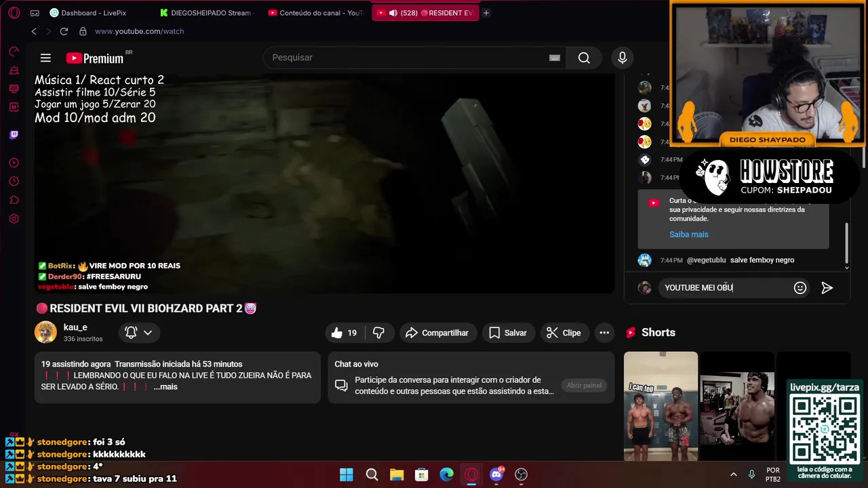Reload the page
The image size is (868, 488).
pyautogui.click(x=64, y=31)
